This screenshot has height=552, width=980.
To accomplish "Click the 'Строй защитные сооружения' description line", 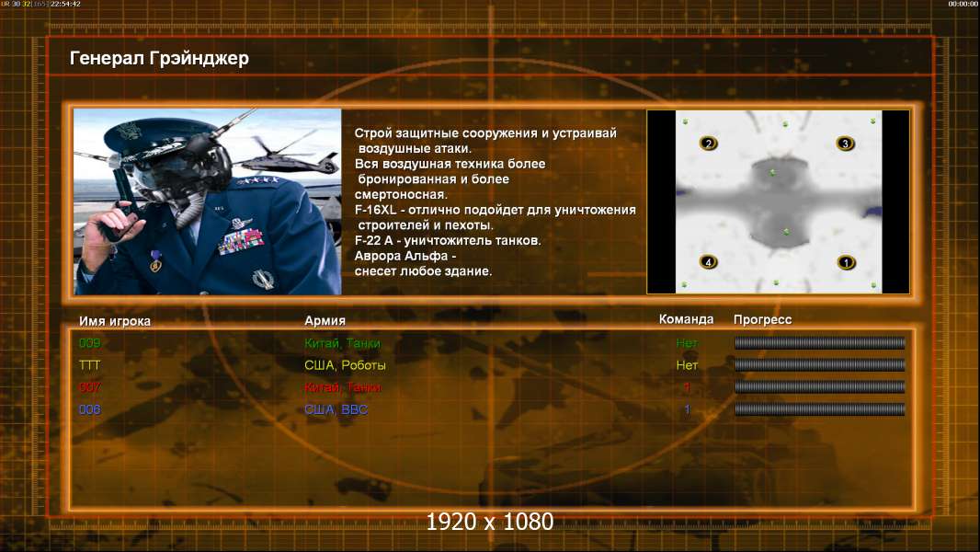I will coord(485,133).
